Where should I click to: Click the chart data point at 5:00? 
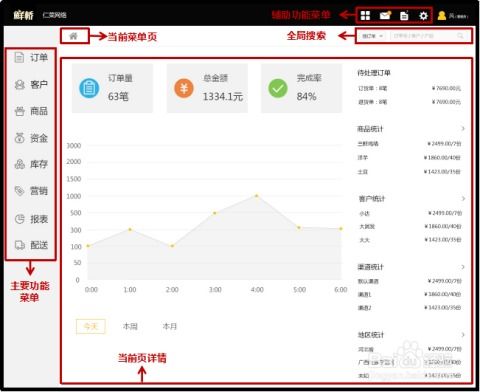point(299,228)
